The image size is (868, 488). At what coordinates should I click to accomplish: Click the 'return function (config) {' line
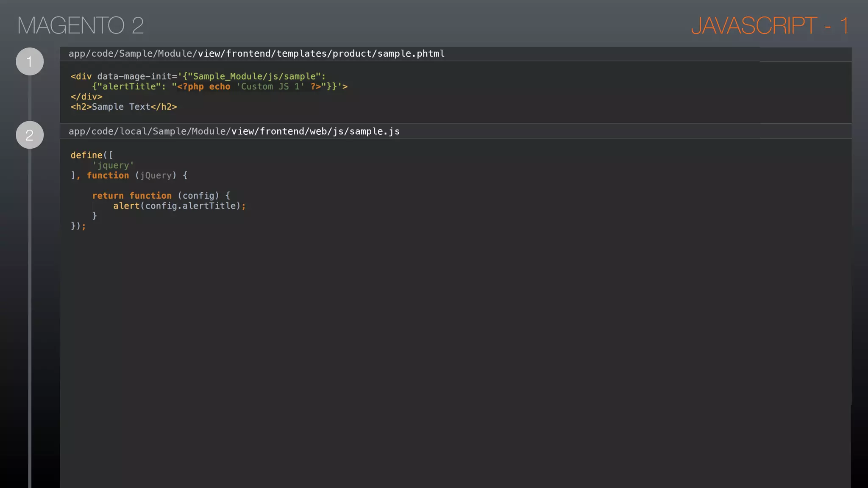point(161,196)
